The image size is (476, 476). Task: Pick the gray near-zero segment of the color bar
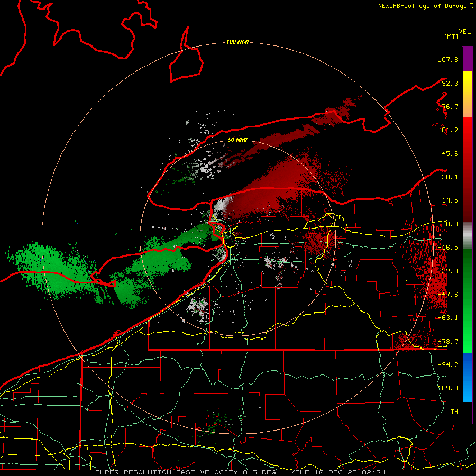click(467, 235)
